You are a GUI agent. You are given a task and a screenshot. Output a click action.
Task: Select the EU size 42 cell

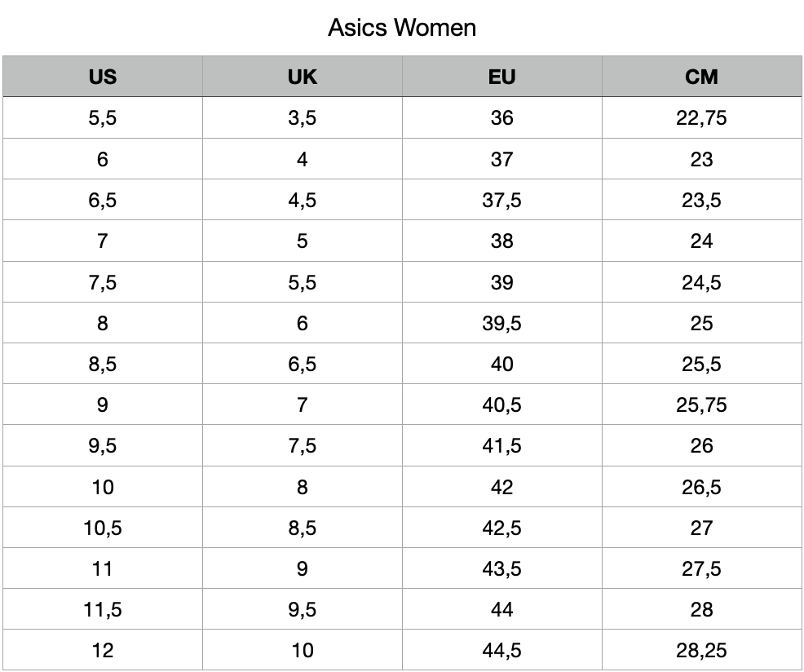(x=501, y=486)
